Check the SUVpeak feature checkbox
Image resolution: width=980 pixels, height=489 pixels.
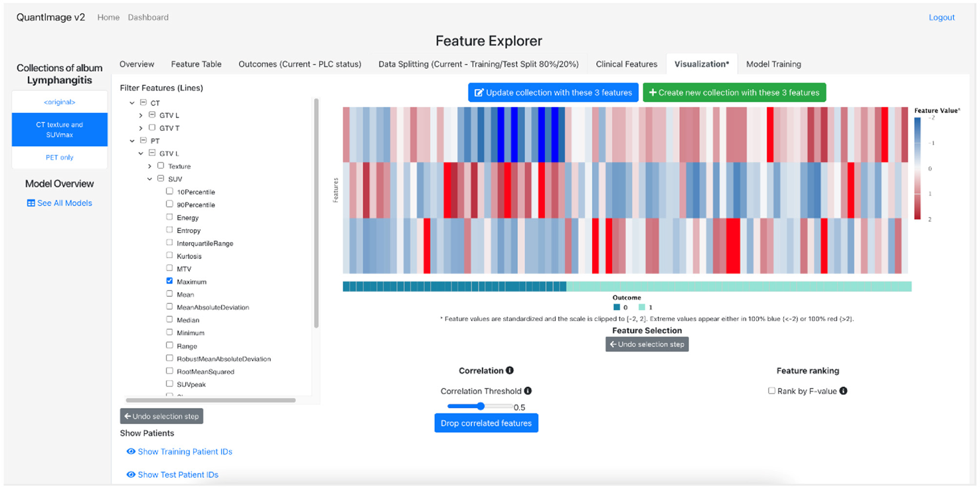coord(170,383)
